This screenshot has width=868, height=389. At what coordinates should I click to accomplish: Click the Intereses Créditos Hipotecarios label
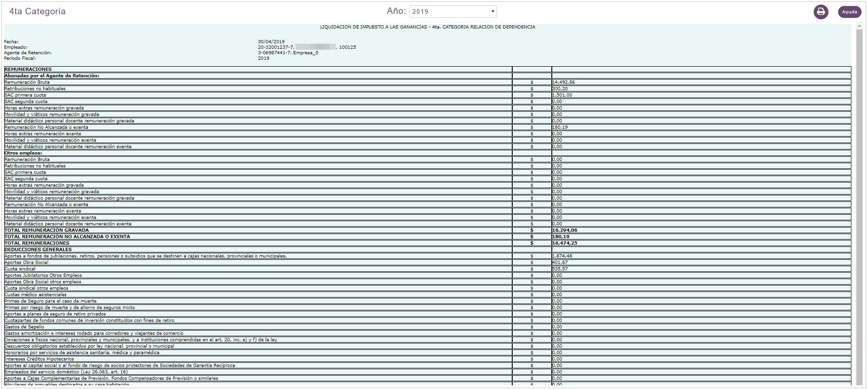coord(39,359)
